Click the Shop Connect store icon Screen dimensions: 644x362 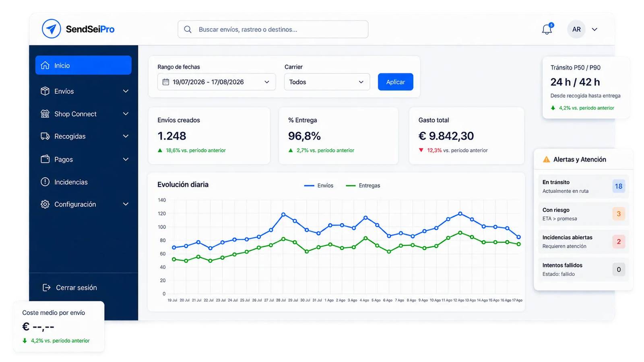[45, 114]
